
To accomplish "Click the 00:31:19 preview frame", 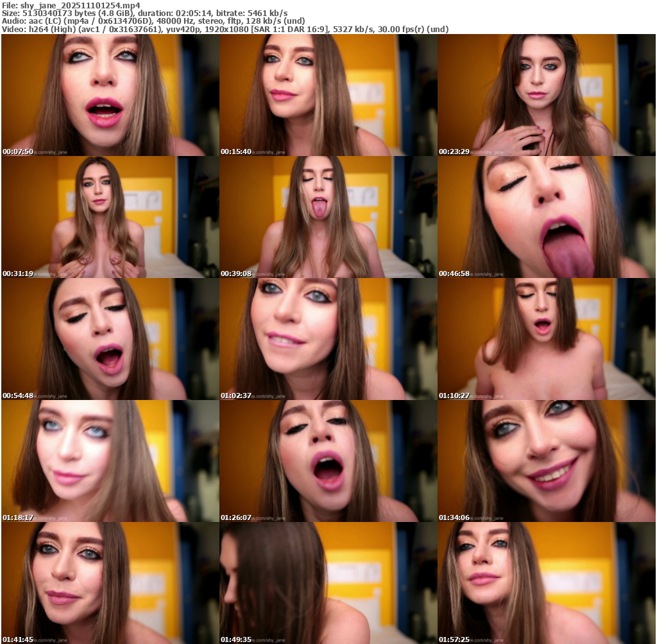I will tap(110, 217).
